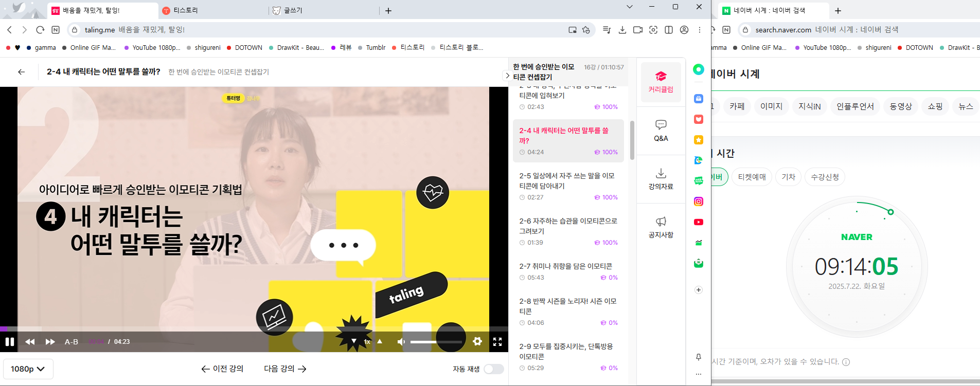Select current lecture 2-4 in the list
The width and height of the screenshot is (980, 386).
tap(568, 141)
